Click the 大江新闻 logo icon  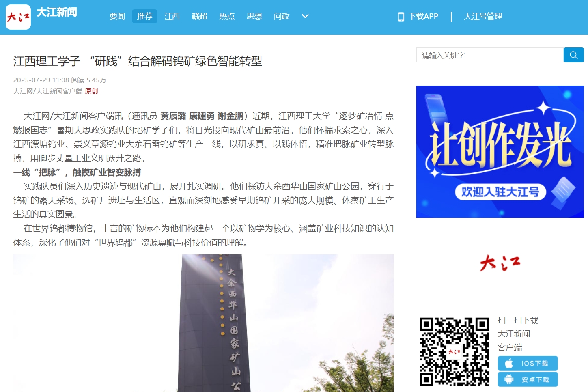coord(18,17)
